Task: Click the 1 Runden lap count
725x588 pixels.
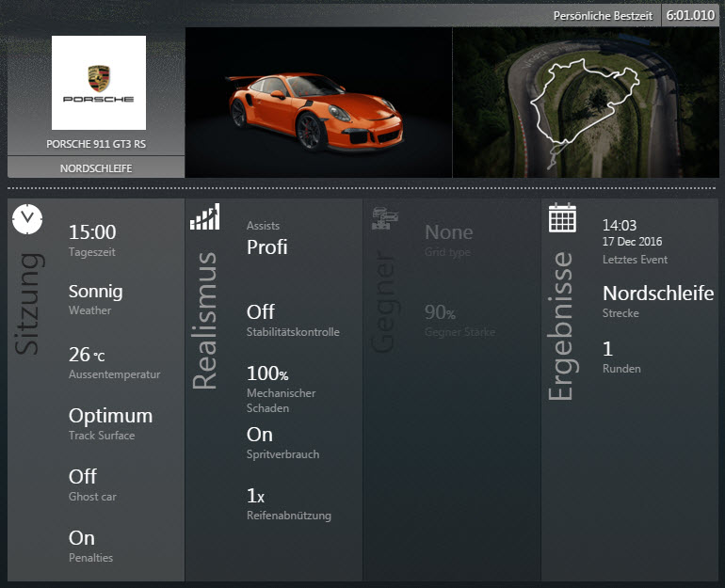Action: point(607,349)
